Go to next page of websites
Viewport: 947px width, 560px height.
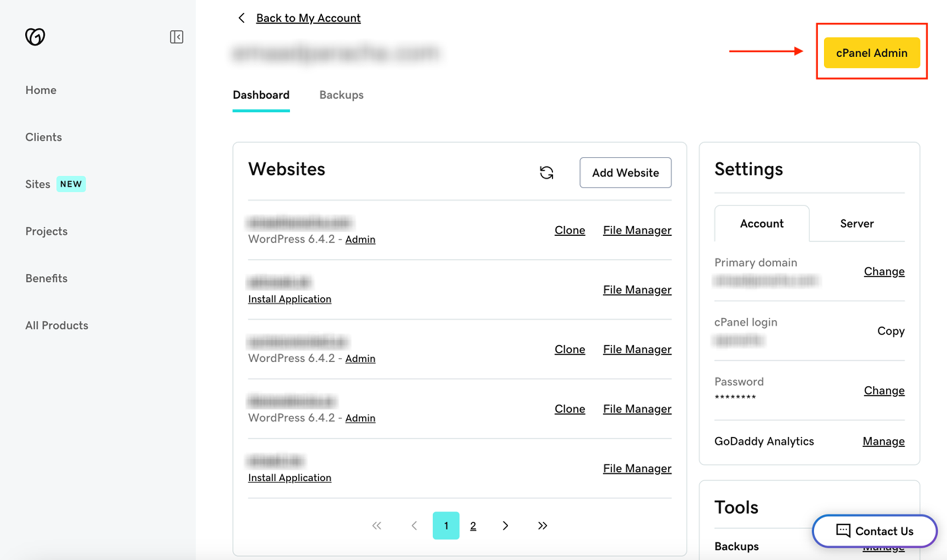505,526
